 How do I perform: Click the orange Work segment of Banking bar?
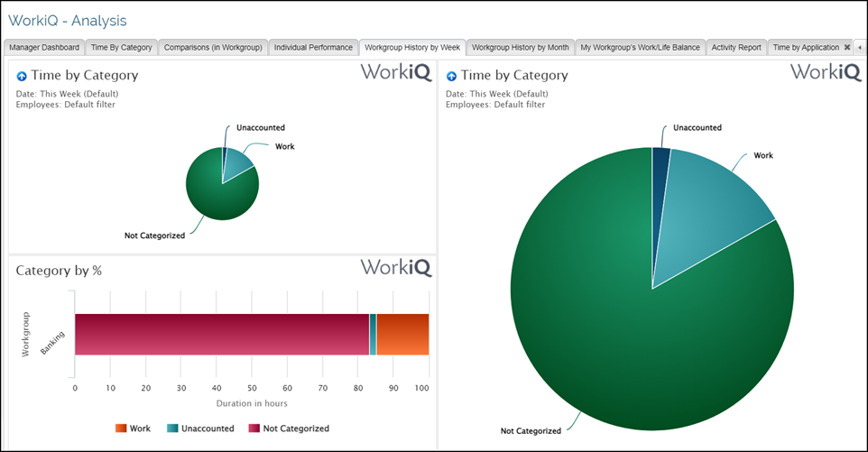pyautogui.click(x=402, y=334)
